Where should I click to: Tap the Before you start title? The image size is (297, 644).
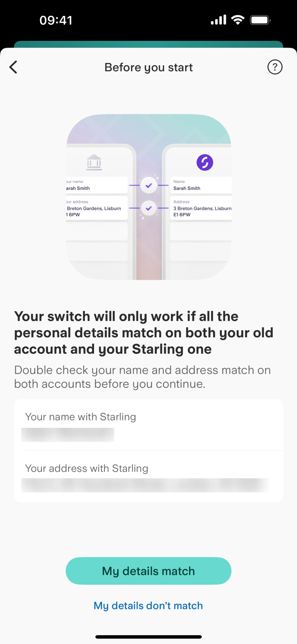tap(149, 67)
